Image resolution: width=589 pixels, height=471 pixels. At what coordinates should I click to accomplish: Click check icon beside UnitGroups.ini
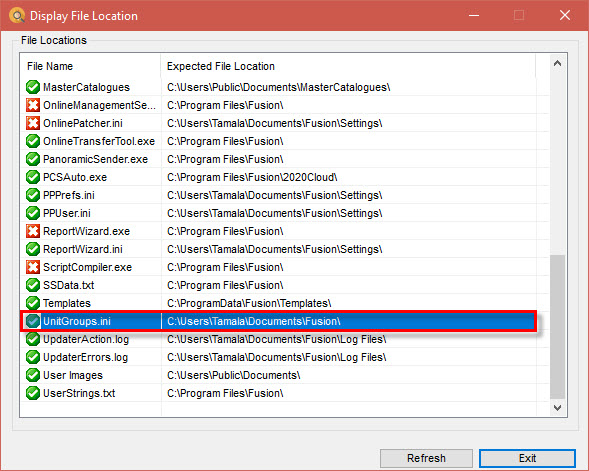click(x=33, y=321)
